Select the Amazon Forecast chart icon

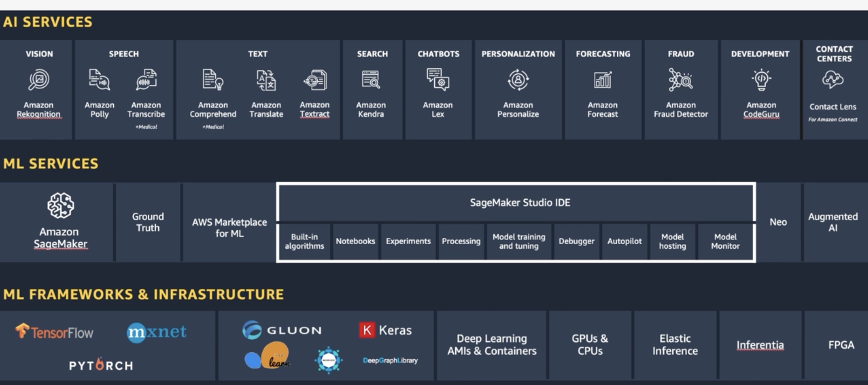click(x=602, y=80)
